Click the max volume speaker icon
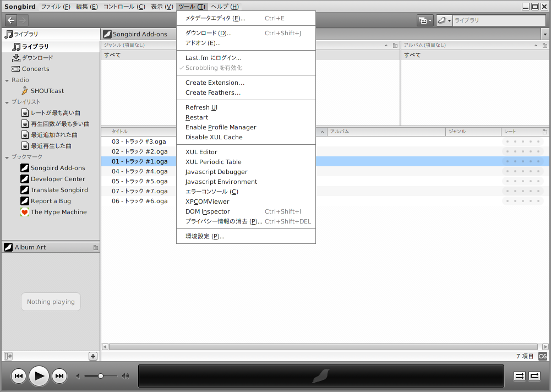551x392 pixels. pos(126,376)
